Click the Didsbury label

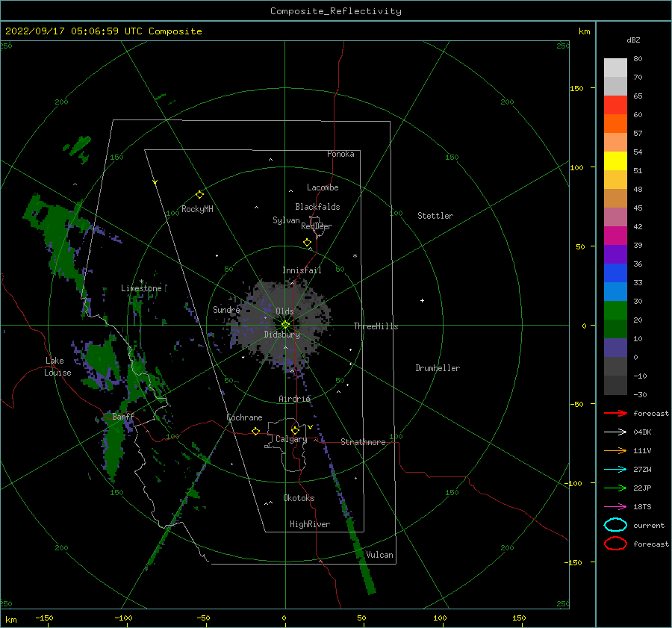[x=281, y=335]
